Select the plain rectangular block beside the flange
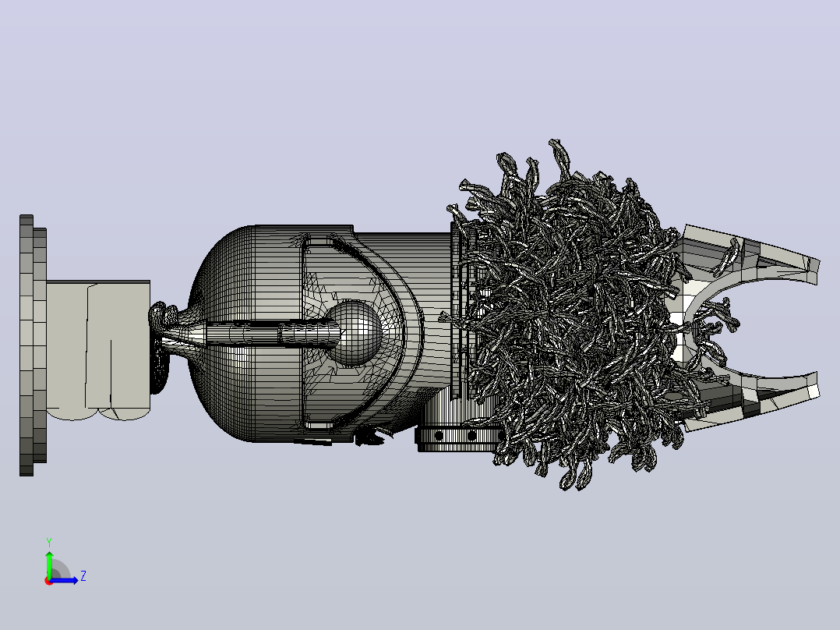The height and width of the screenshot is (630, 840). click(98, 349)
